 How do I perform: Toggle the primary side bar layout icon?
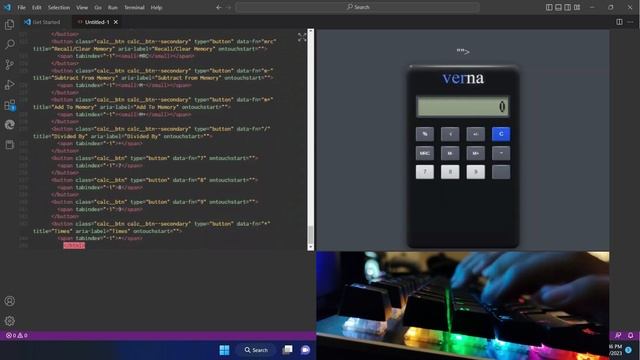point(549,7)
